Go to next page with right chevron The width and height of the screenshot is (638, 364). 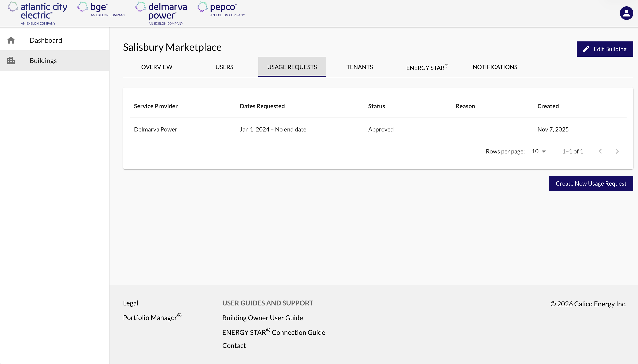coord(617,151)
